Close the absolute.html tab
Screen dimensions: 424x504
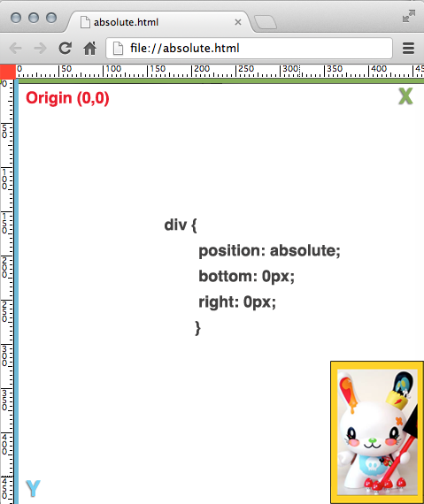[x=238, y=22]
